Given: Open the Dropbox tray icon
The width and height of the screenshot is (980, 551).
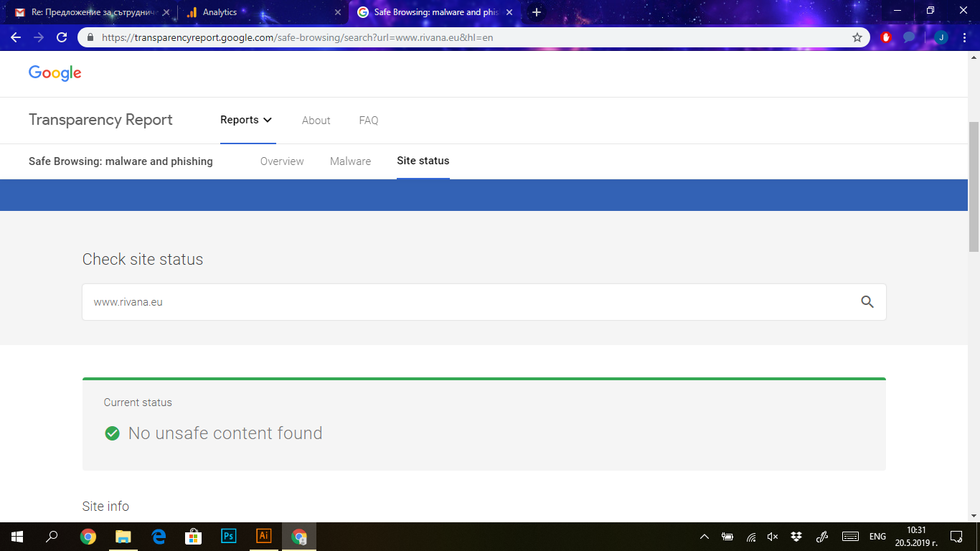Looking at the screenshot, I should tap(796, 537).
